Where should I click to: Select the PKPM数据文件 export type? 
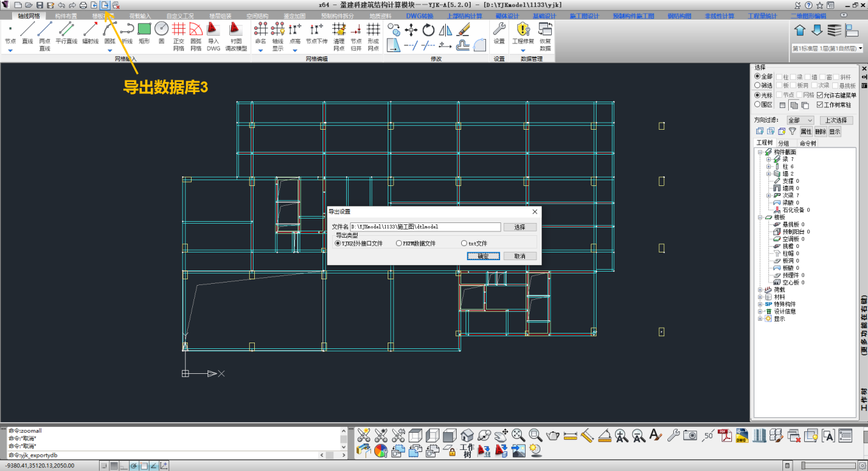(399, 243)
